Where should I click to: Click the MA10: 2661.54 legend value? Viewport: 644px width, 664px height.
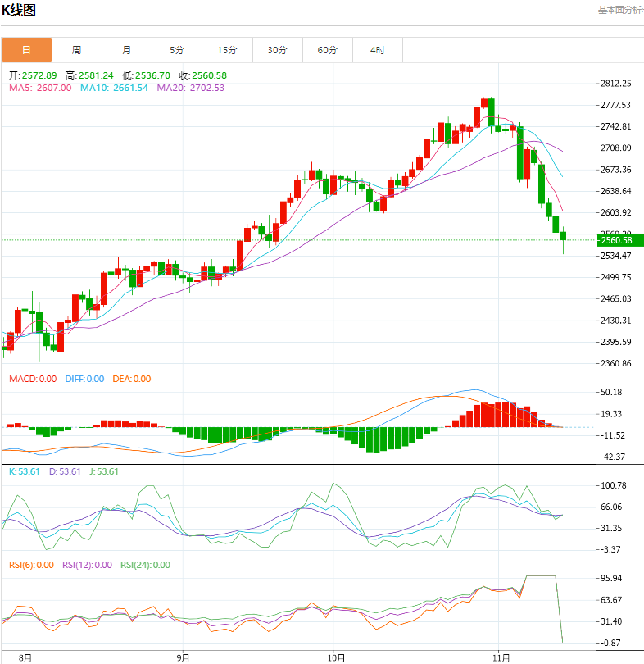pos(114,88)
